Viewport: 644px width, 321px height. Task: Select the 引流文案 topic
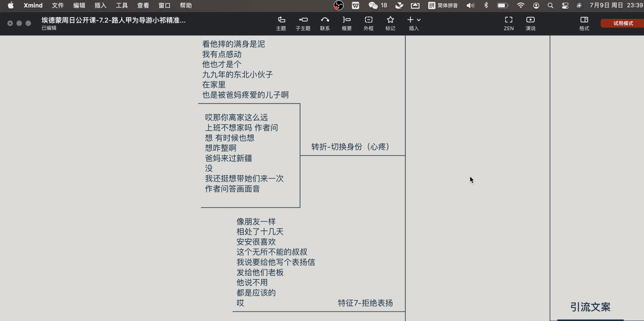pyautogui.click(x=590, y=307)
